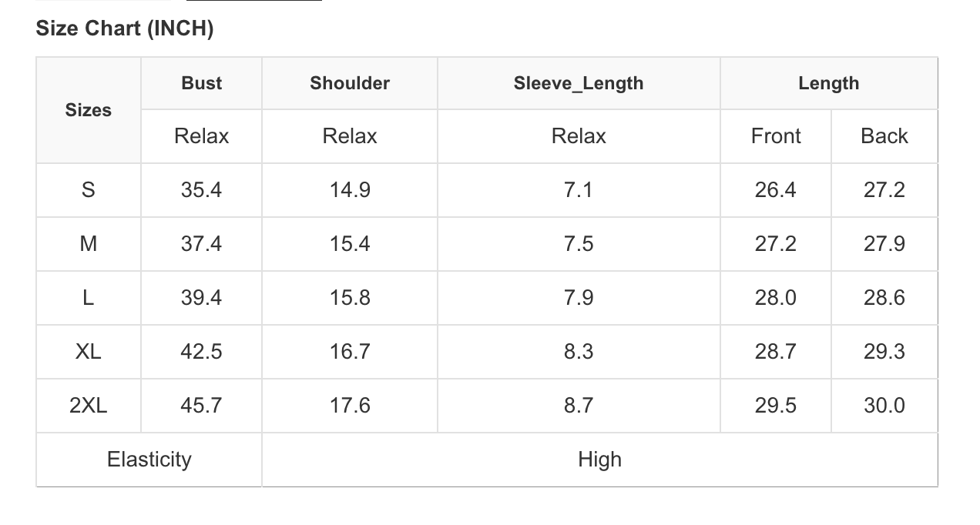Image resolution: width=980 pixels, height=525 pixels.
Task: Click the M size row label
Action: [x=89, y=244]
